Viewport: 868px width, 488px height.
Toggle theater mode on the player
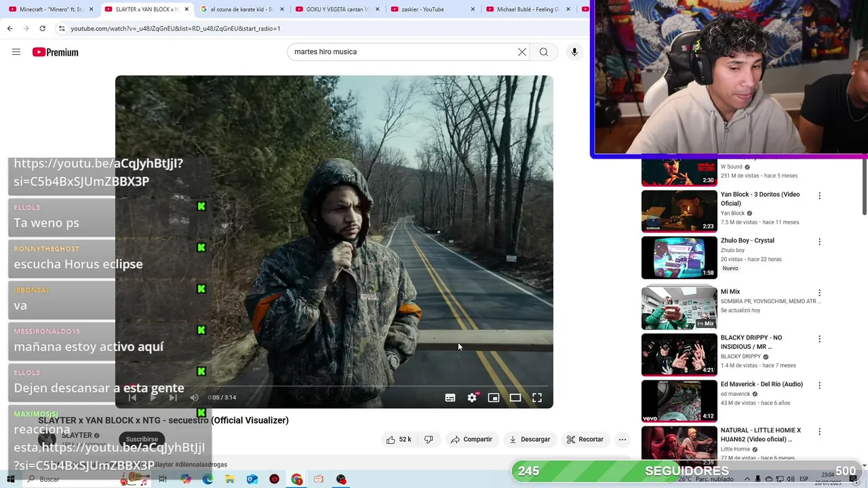coord(515,398)
